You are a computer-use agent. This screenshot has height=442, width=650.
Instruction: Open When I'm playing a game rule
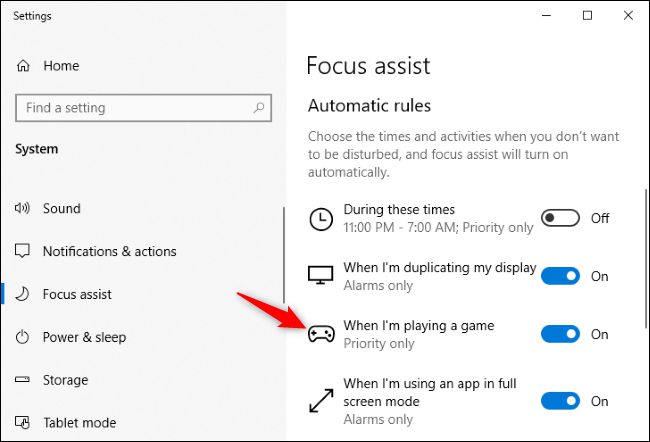click(x=401, y=334)
